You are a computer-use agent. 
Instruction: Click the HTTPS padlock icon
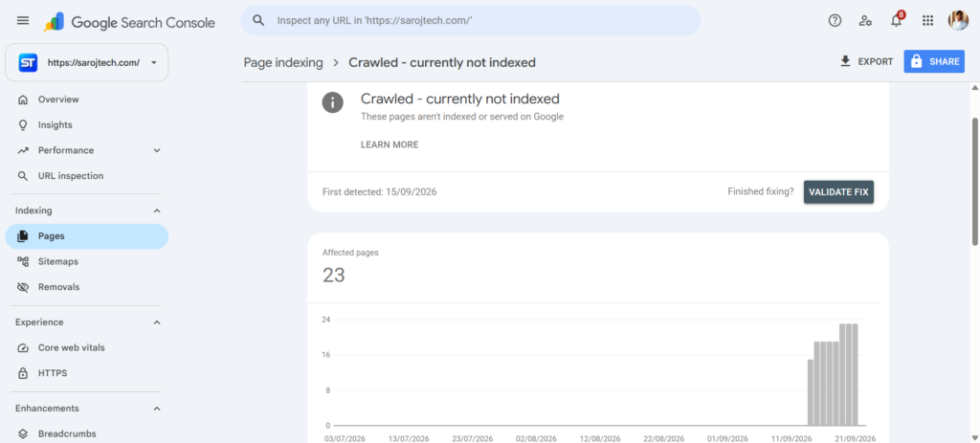point(23,374)
